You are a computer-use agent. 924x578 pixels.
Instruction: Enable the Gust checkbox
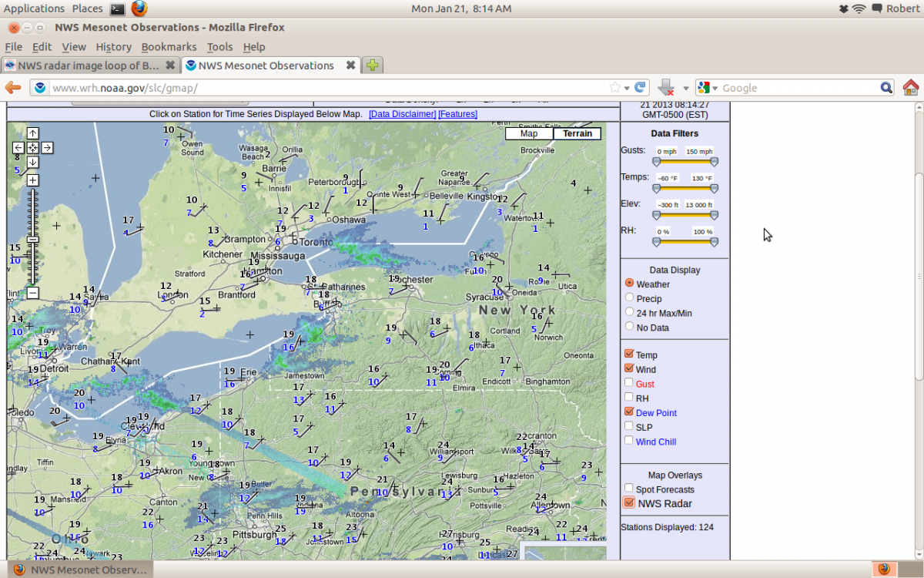629,383
